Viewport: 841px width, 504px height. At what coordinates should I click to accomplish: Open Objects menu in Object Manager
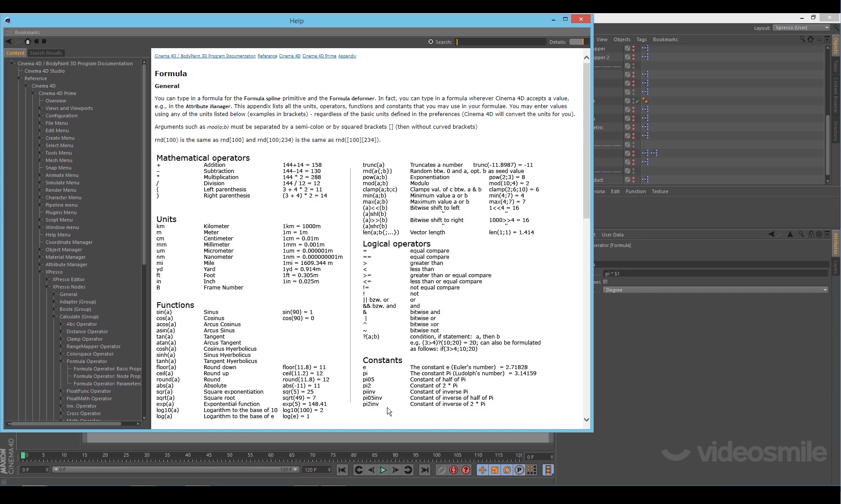(622, 39)
